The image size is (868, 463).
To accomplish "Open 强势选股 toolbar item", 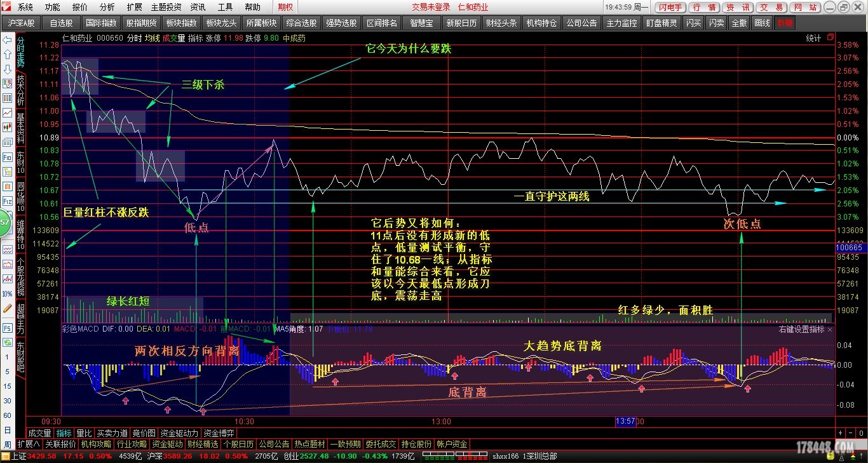I will coord(341,22).
